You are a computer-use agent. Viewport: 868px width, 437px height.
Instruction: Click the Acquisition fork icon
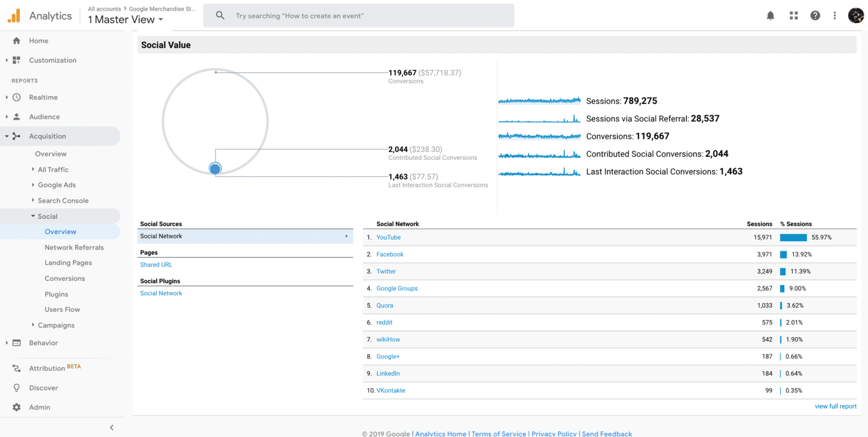[x=16, y=136]
